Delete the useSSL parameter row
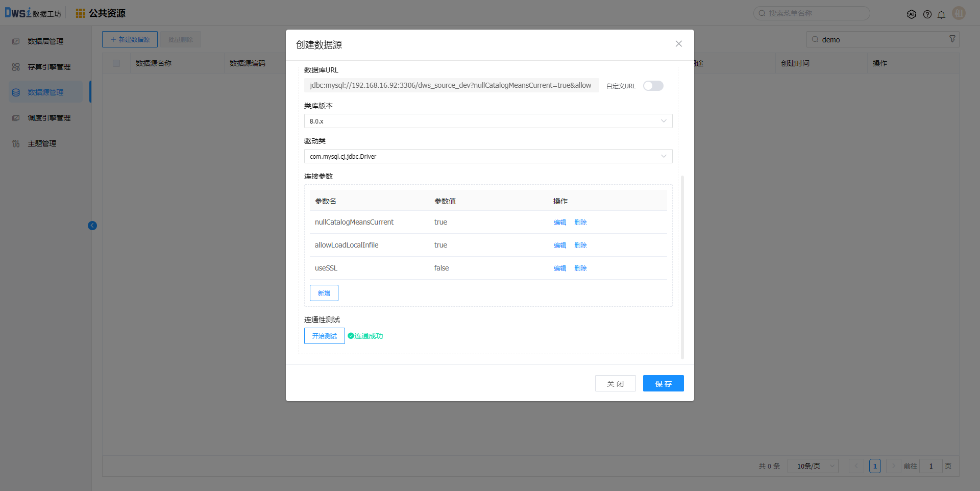980x491 pixels. click(580, 268)
